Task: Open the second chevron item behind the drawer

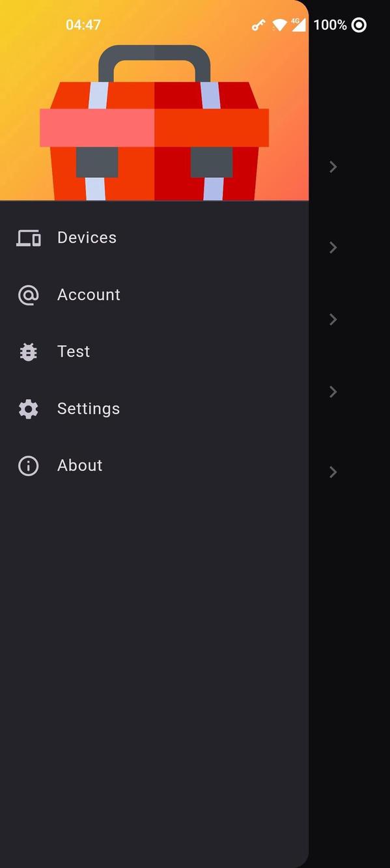Action: [x=333, y=247]
